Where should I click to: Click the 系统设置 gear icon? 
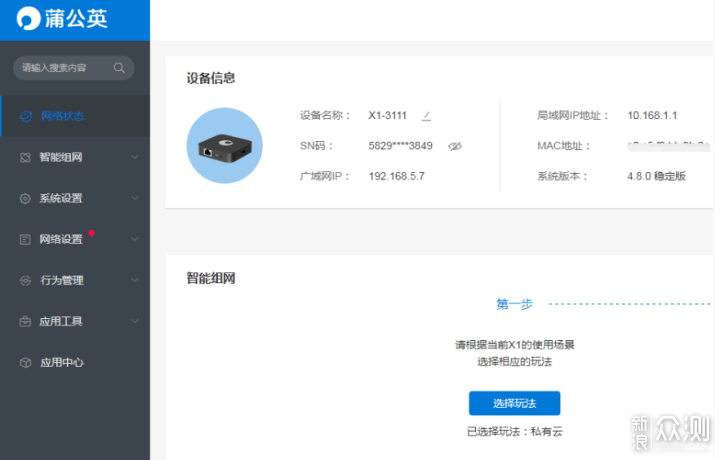coord(25,198)
